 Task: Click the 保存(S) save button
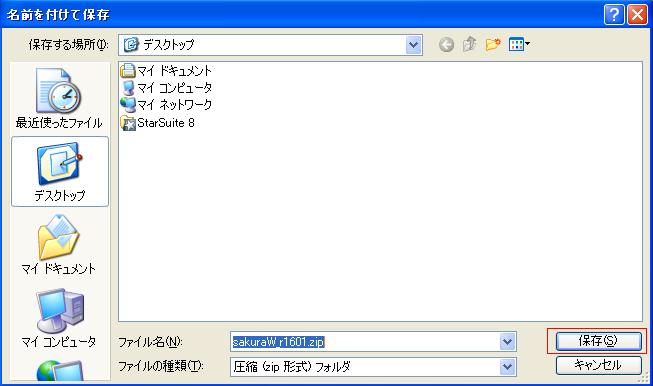coord(598,341)
